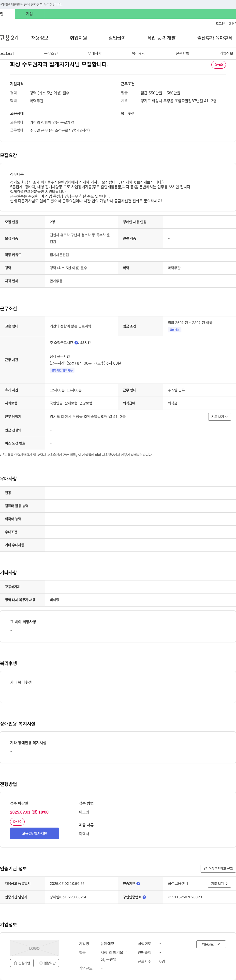The width and height of the screenshot is (236, 980).
Task: Click the deadline text 2025.09.01 (월) 18:00
Action: pos(29,812)
